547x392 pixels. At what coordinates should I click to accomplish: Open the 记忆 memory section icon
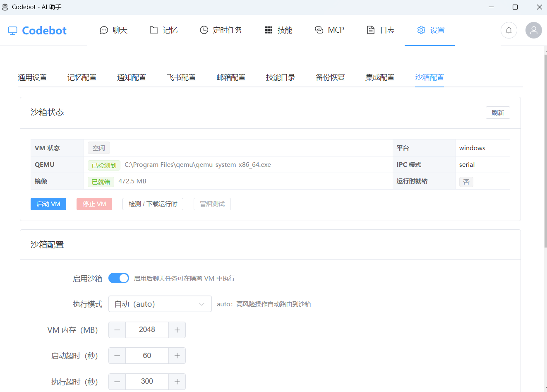pos(154,30)
